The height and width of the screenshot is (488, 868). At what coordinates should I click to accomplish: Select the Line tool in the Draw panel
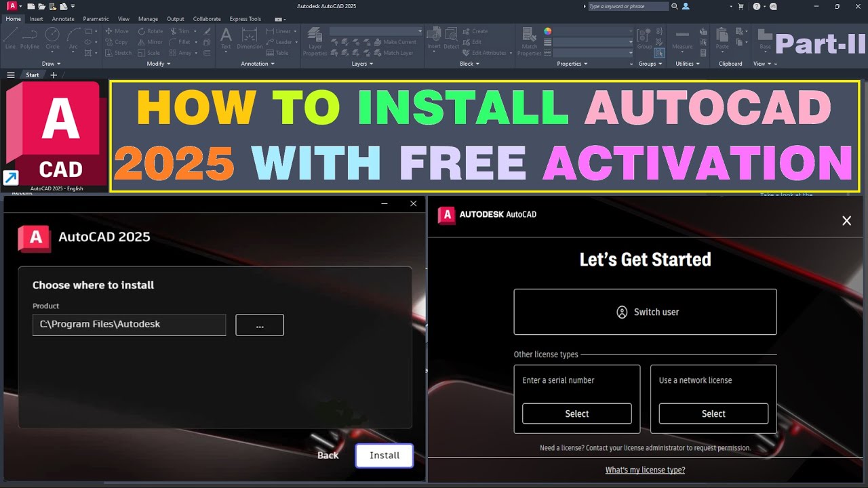(x=10, y=39)
